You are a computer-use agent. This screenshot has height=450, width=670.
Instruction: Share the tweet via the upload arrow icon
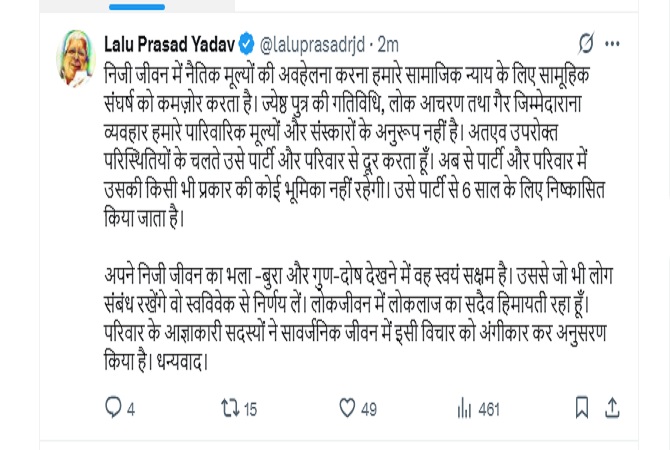[613, 407]
